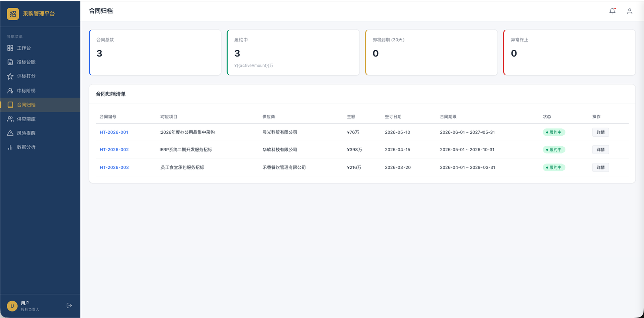
Task: Click the 供应商库 users icon
Action: click(x=10, y=119)
